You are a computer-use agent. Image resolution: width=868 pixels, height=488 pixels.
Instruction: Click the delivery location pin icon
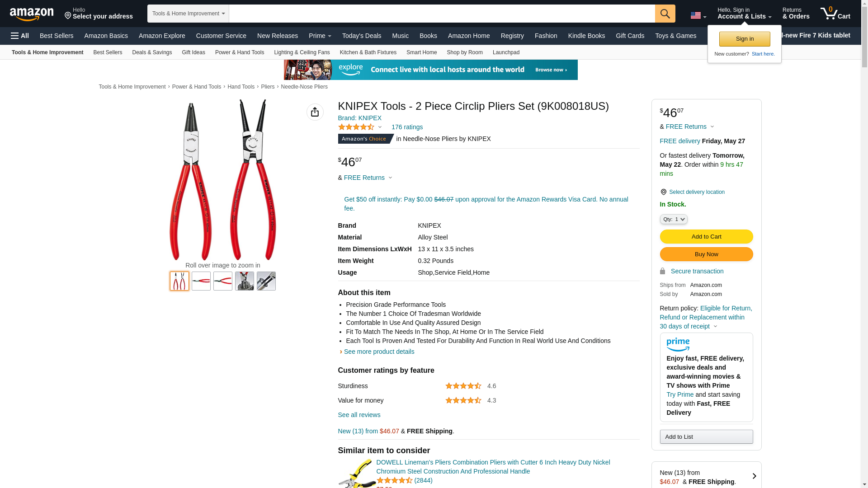pos(663,192)
